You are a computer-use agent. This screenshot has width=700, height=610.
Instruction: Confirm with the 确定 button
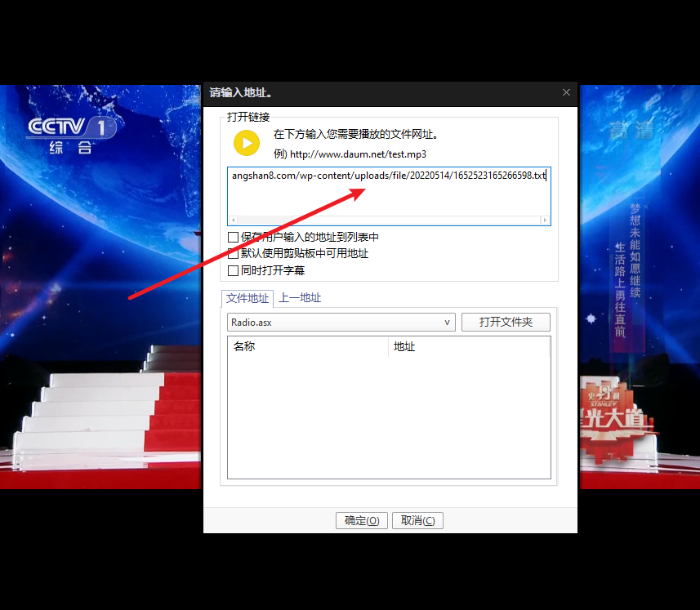point(361,520)
